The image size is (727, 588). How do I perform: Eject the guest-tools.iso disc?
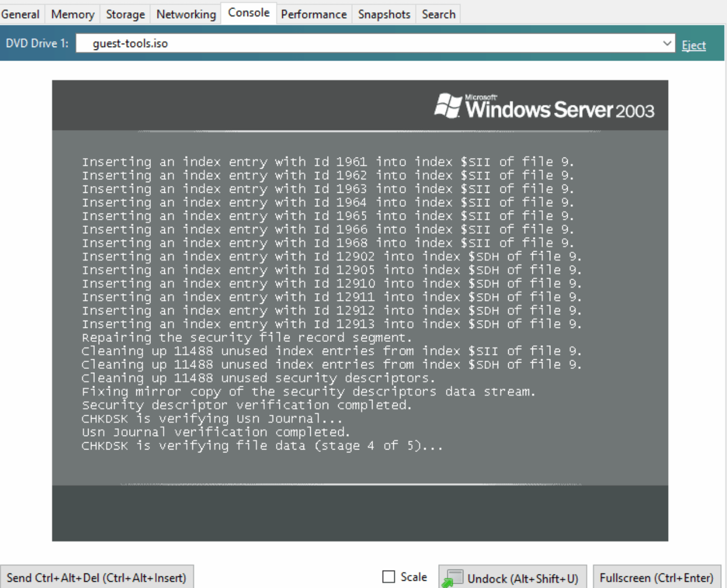[694, 44]
